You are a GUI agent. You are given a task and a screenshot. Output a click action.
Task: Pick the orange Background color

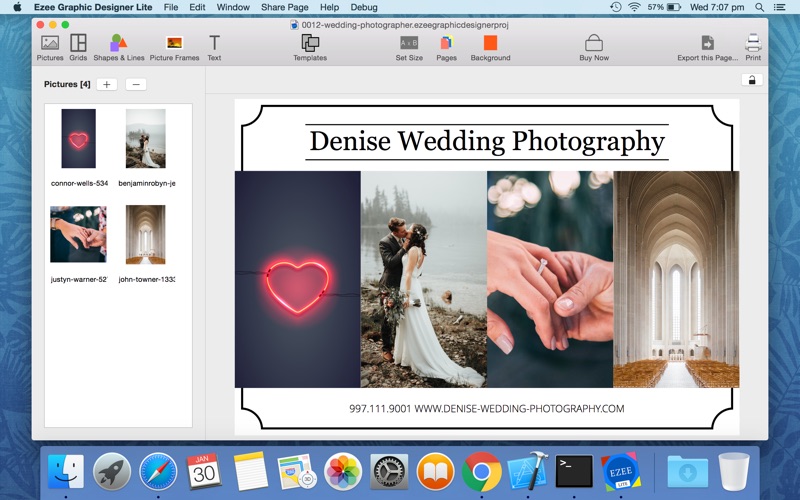(490, 44)
